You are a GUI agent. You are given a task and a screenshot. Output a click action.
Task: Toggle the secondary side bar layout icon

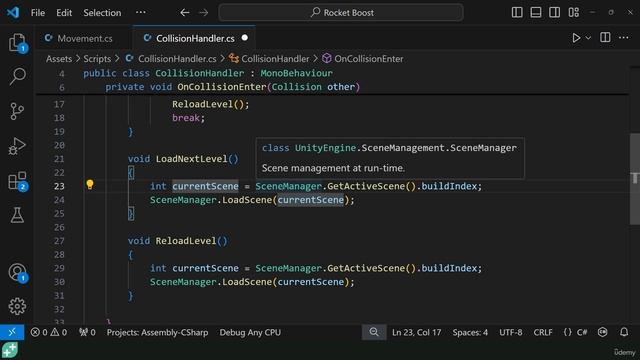tap(554, 13)
